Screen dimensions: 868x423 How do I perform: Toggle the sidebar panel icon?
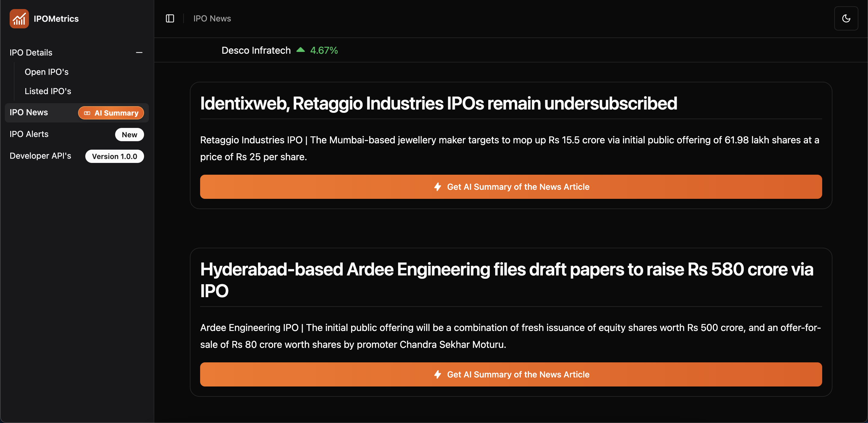170,18
